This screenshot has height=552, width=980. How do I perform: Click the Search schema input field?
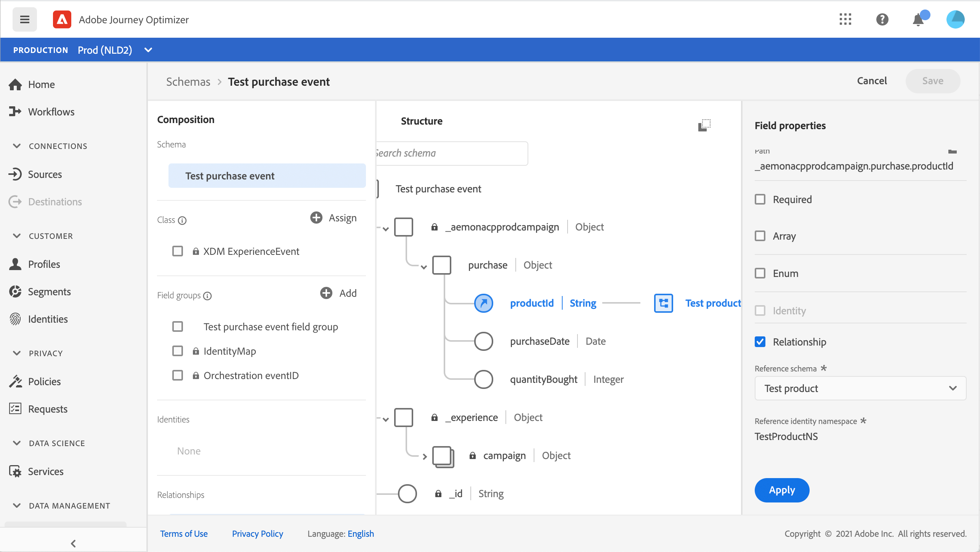tap(452, 154)
